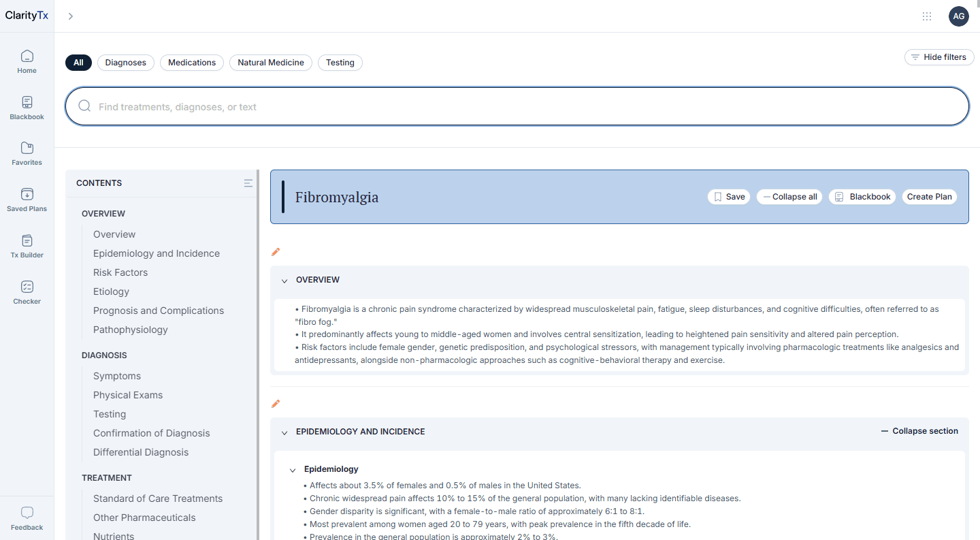Select the Tx Builder sidebar icon
This screenshot has height=540, width=980.
27,244
